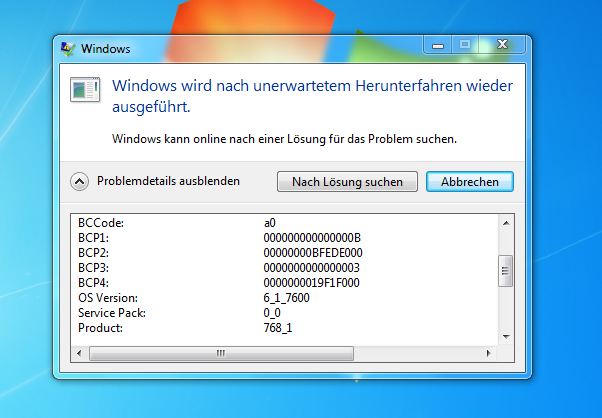Click the 'BCP1:' label
602x418 pixels.
coord(93,238)
